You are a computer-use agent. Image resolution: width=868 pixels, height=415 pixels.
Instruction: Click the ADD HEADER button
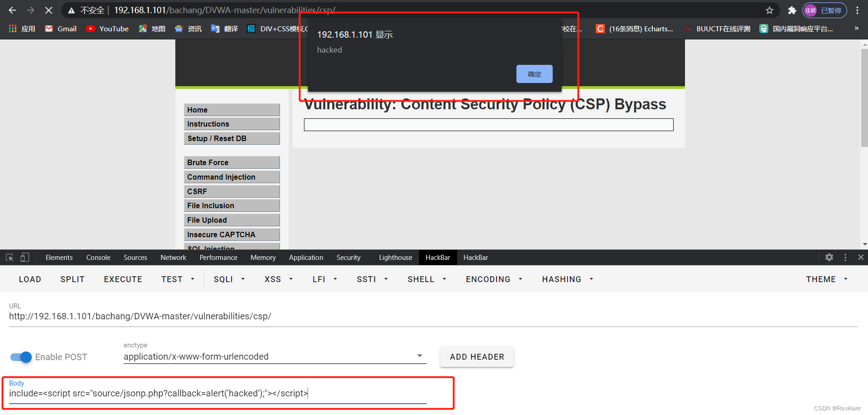coord(477,357)
